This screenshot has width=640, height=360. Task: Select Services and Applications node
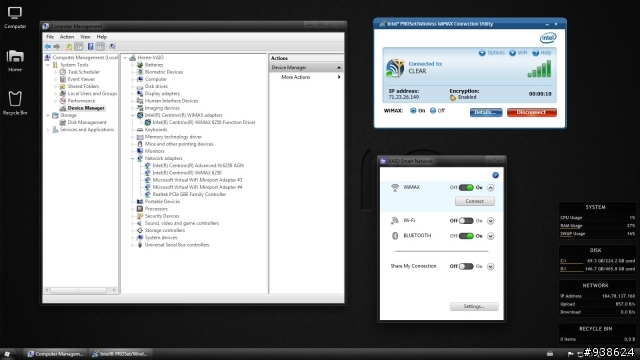pos(87,130)
